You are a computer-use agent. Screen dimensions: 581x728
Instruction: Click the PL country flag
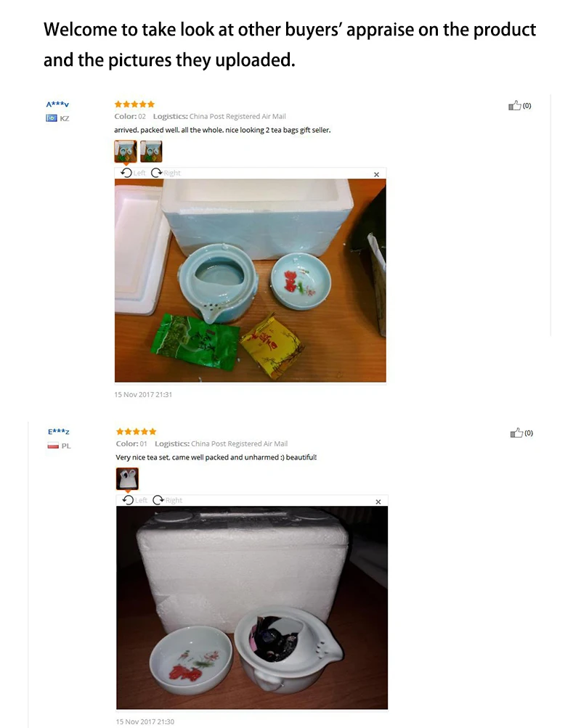(53, 446)
